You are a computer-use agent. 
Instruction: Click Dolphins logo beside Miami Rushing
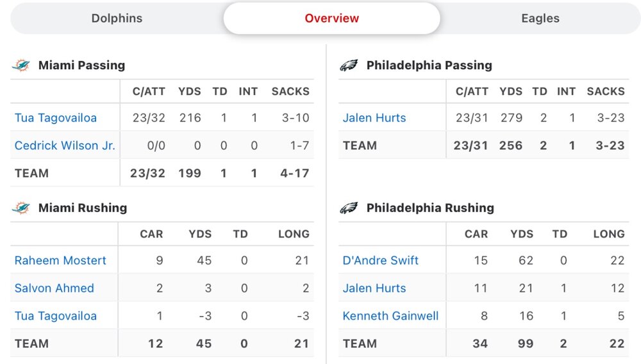(x=21, y=208)
